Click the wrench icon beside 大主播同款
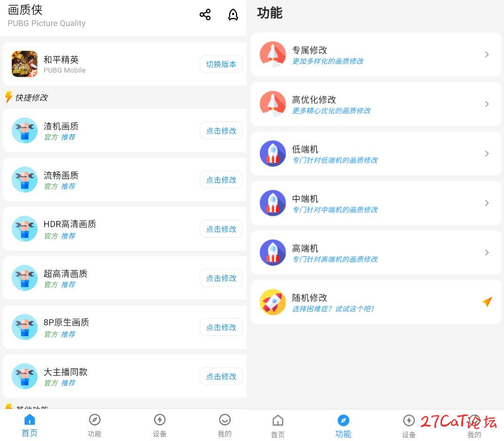 point(25,376)
